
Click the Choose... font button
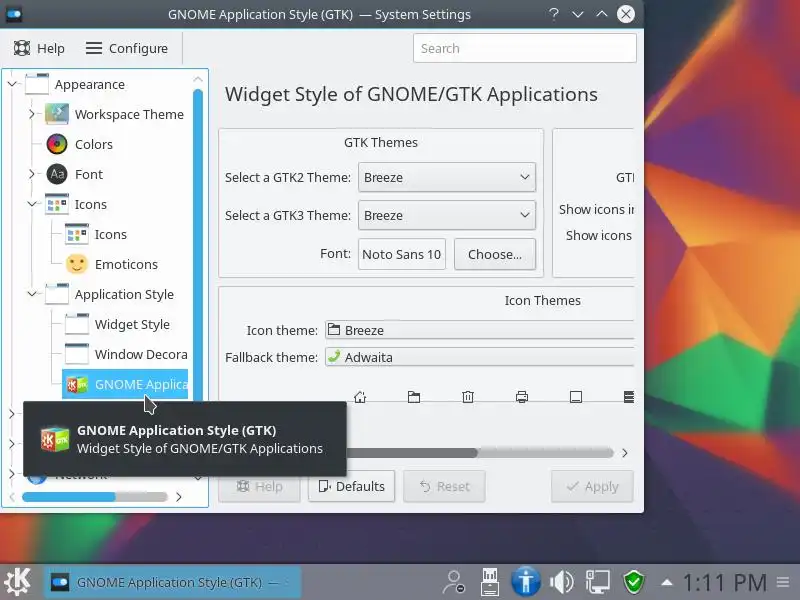coord(495,254)
